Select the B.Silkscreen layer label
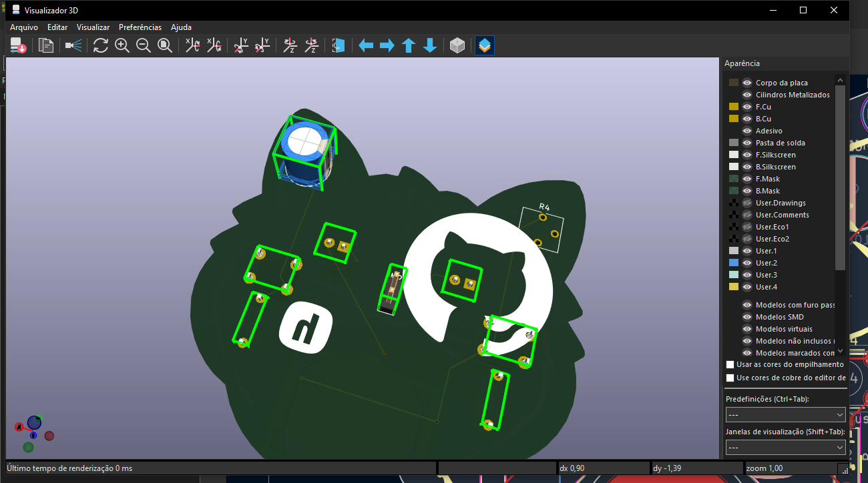 (x=776, y=167)
